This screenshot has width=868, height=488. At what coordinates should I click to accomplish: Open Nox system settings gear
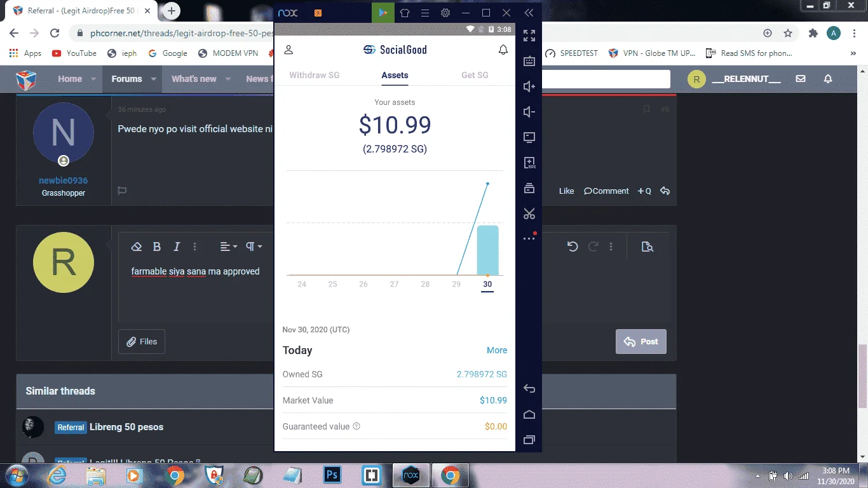[x=445, y=13]
